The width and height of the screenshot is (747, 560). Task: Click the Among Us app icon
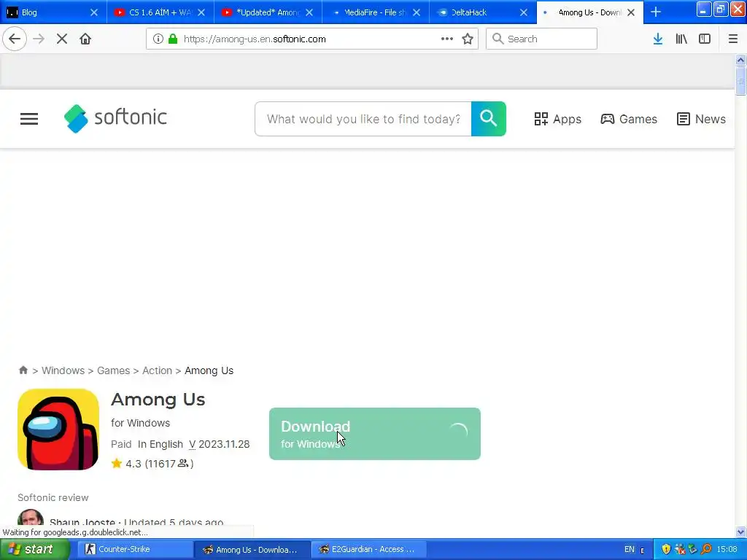click(x=58, y=429)
